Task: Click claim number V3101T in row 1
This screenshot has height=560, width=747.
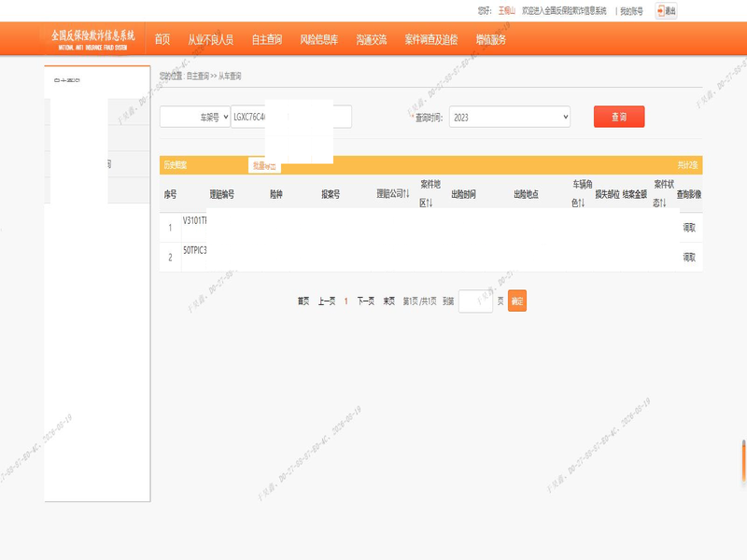Action: [194, 220]
